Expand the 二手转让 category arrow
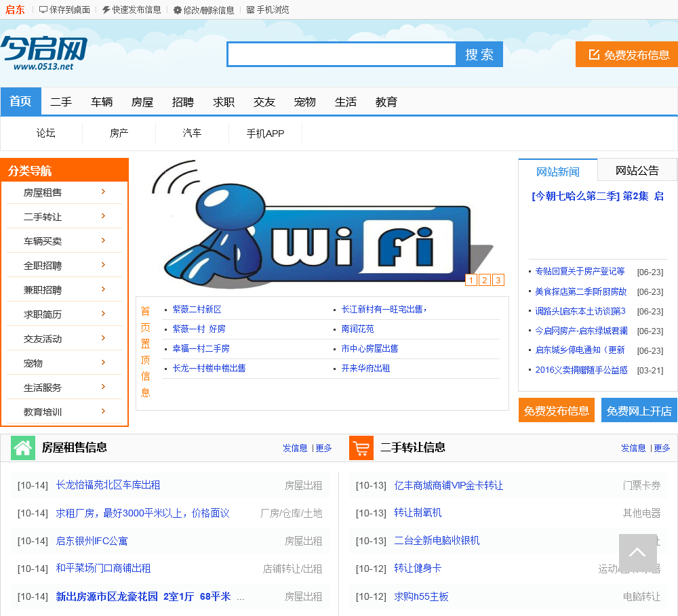Viewport: 678px width, 616px height. point(103,215)
